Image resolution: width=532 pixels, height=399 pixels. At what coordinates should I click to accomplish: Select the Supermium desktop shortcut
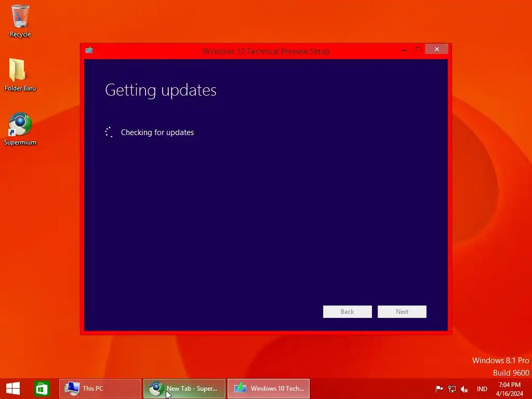20,129
